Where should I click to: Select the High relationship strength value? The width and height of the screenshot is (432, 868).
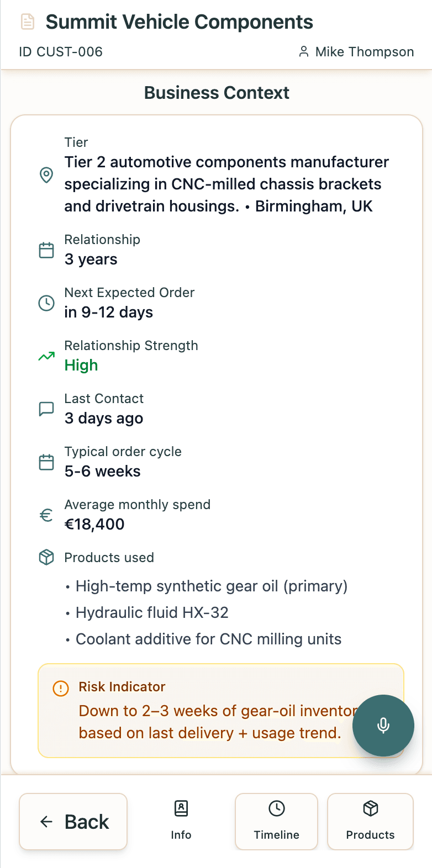[x=81, y=365]
